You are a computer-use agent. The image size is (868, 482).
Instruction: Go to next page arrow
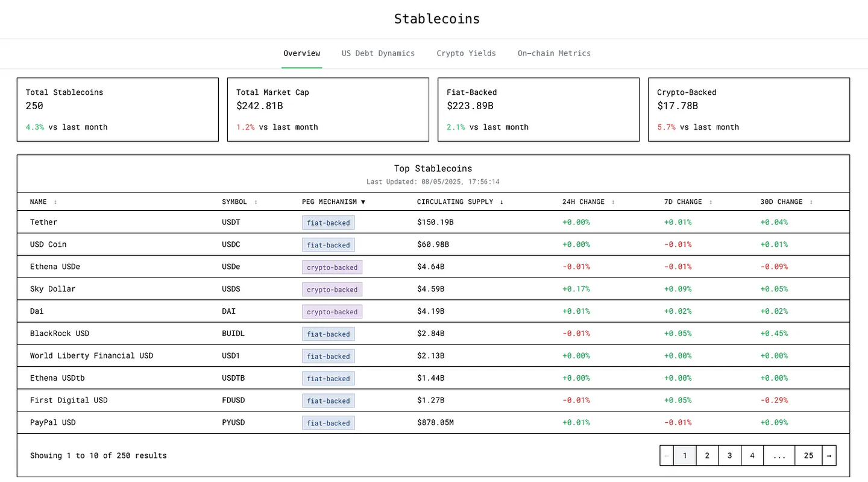tap(829, 456)
